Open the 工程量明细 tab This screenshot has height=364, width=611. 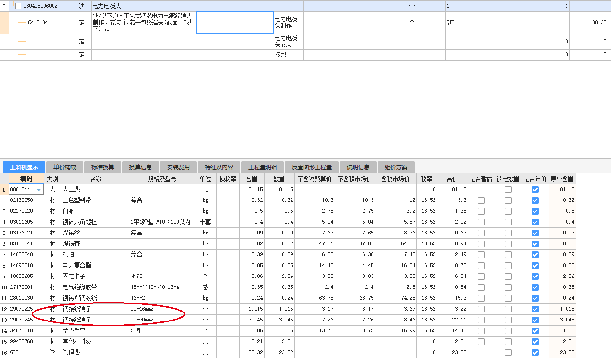263,167
